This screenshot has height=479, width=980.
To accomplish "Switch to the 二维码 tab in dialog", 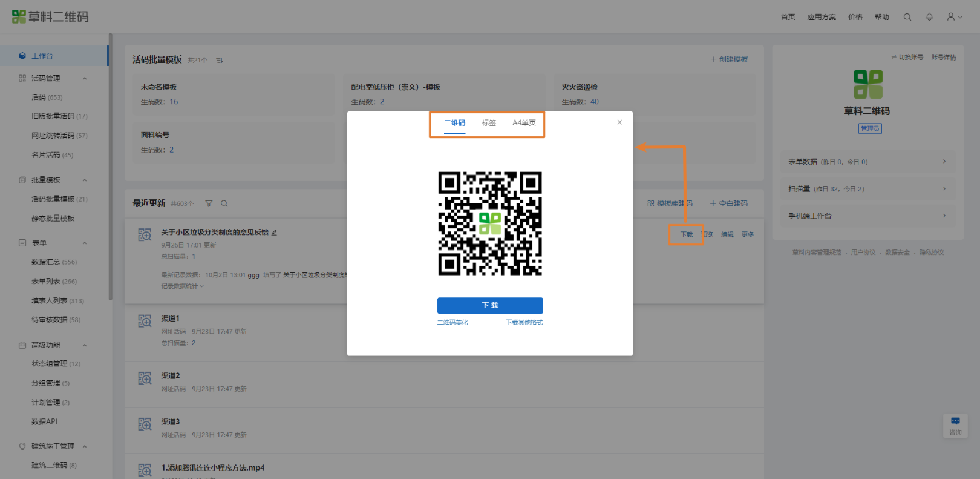I will point(455,123).
